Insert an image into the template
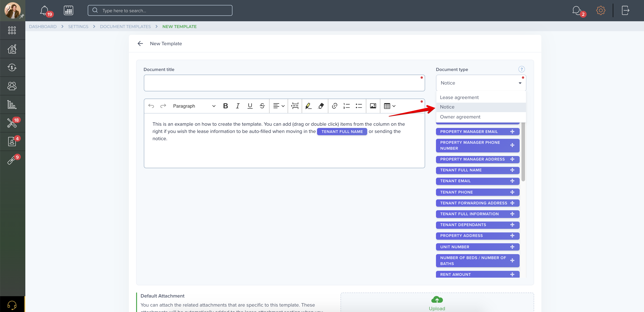 click(x=373, y=106)
